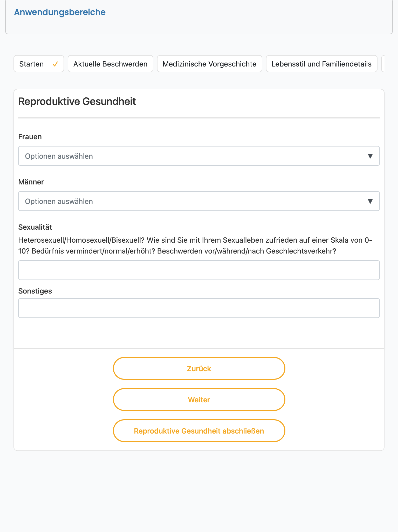This screenshot has height=532, width=398.
Task: Switch to the Starten tab
Action: point(39,64)
